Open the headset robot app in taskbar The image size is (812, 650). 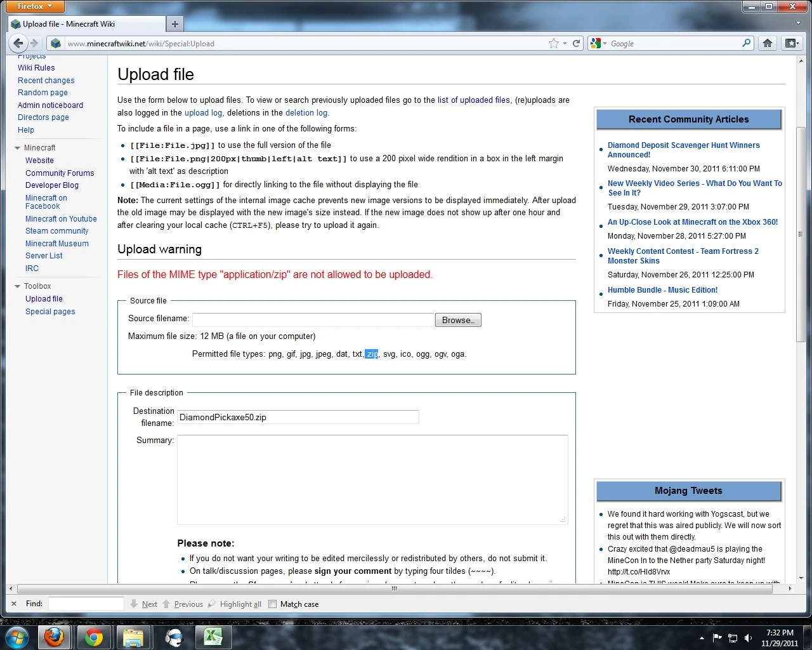pyautogui.click(x=173, y=637)
